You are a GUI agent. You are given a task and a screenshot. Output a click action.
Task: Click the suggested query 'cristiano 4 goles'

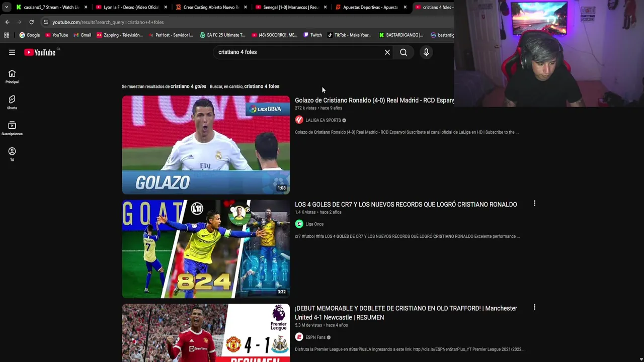pyautogui.click(x=188, y=86)
